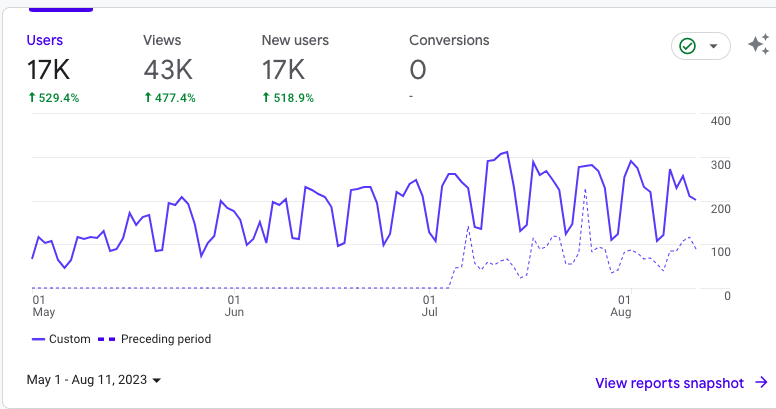Click the 100 y-axis label
This screenshot has height=409, width=776.
coord(721,252)
